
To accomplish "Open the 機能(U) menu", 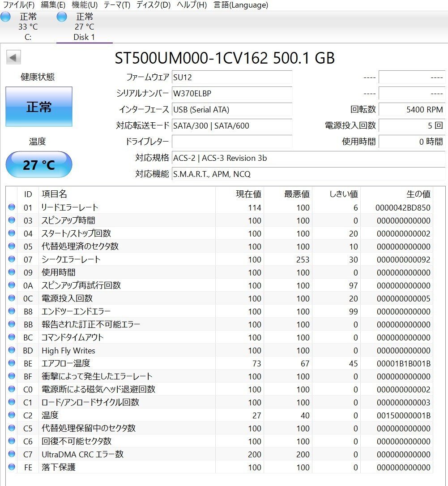I will point(85,5).
